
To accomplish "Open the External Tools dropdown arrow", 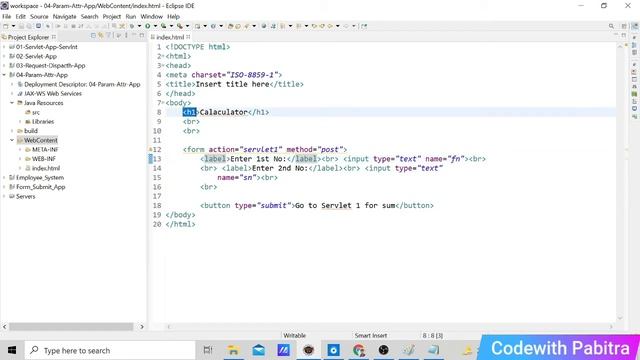I will pos(187,26).
